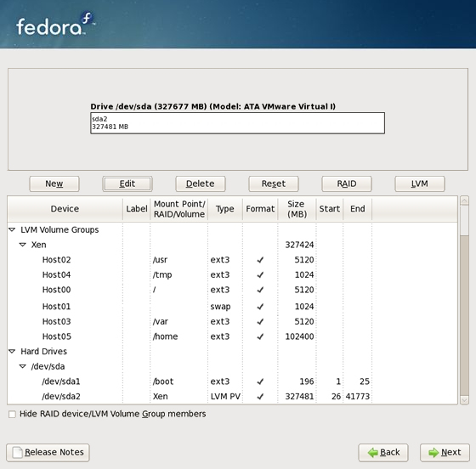Viewport: 476px width, 469px height.
Task: Click the New partition button
Action: tap(54, 184)
